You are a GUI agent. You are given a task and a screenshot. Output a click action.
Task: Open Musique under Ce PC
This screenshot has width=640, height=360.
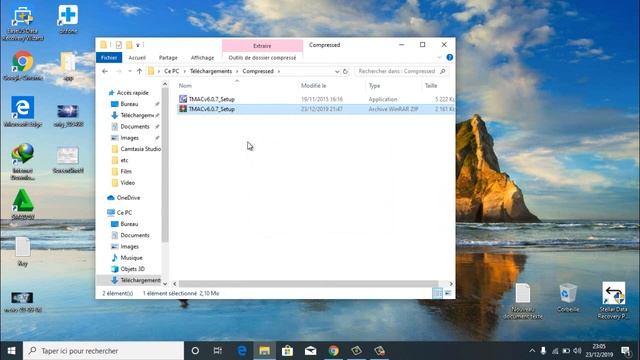(131, 258)
